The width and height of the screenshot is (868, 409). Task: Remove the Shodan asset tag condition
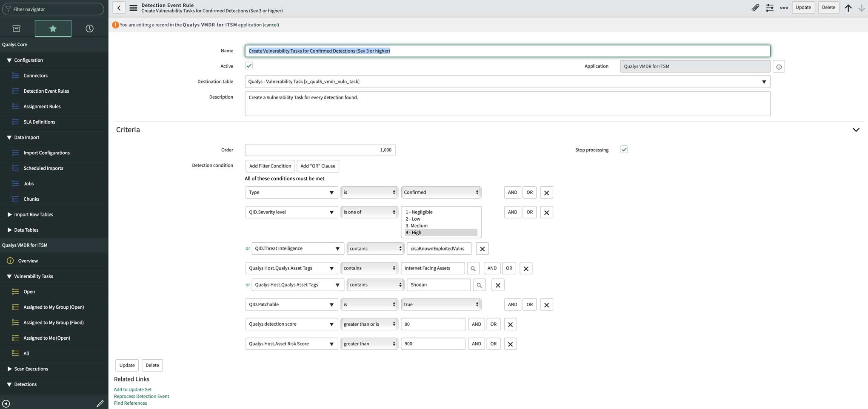point(498,285)
